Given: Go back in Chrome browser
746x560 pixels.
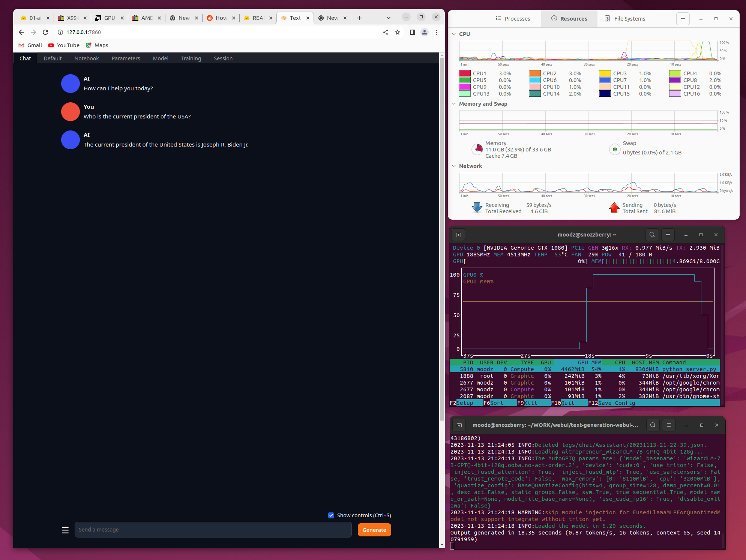Looking at the screenshot, I should pos(21,32).
